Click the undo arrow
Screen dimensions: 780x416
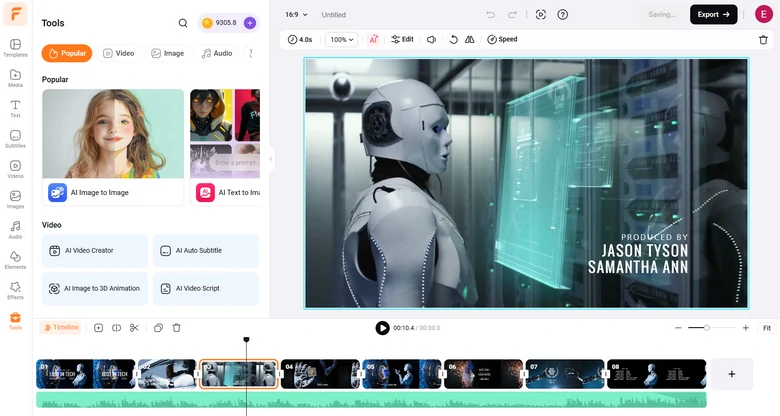tap(490, 14)
